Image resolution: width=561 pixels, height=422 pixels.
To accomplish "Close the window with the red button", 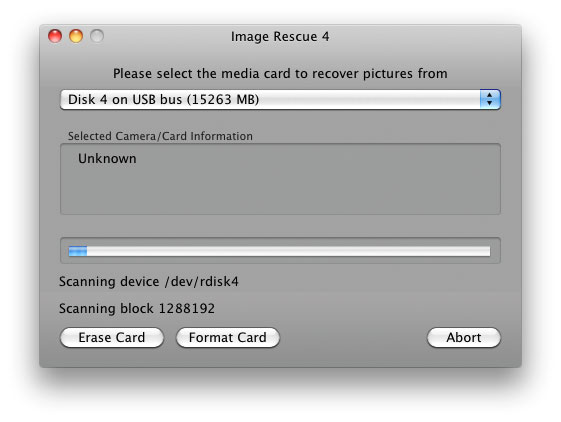I will 55,36.
